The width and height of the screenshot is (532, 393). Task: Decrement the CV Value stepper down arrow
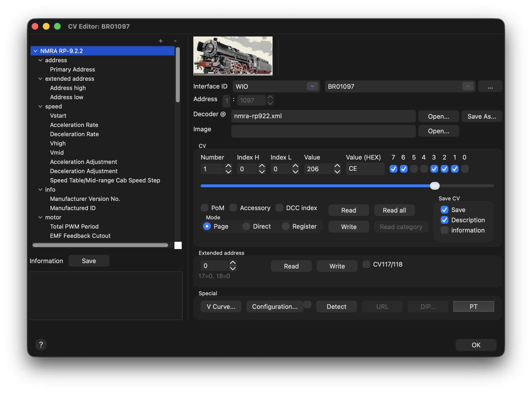337,172
